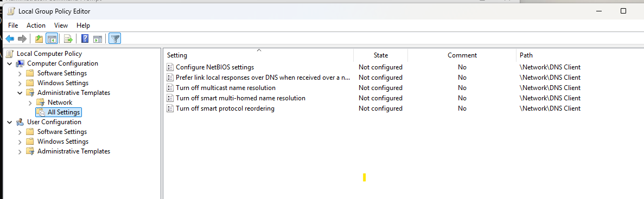Expand the Network folder node

pyautogui.click(x=30, y=102)
